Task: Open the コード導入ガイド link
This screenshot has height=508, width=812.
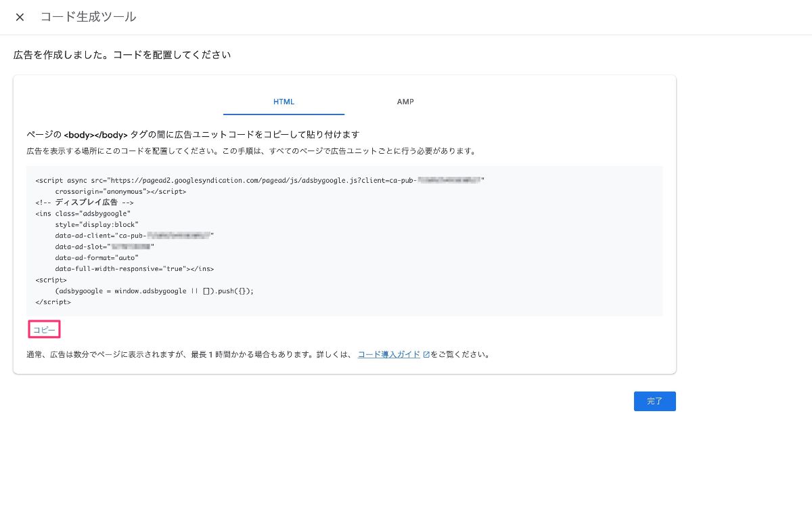Action: point(389,354)
